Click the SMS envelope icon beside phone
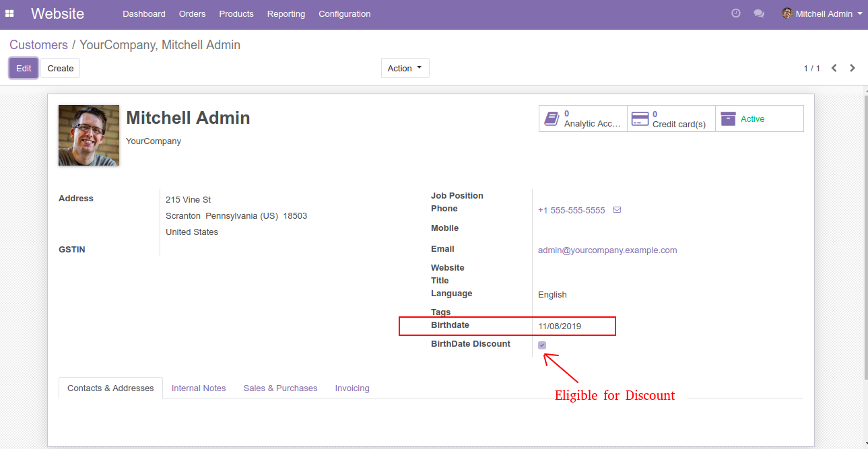The height and width of the screenshot is (449, 868). point(617,210)
